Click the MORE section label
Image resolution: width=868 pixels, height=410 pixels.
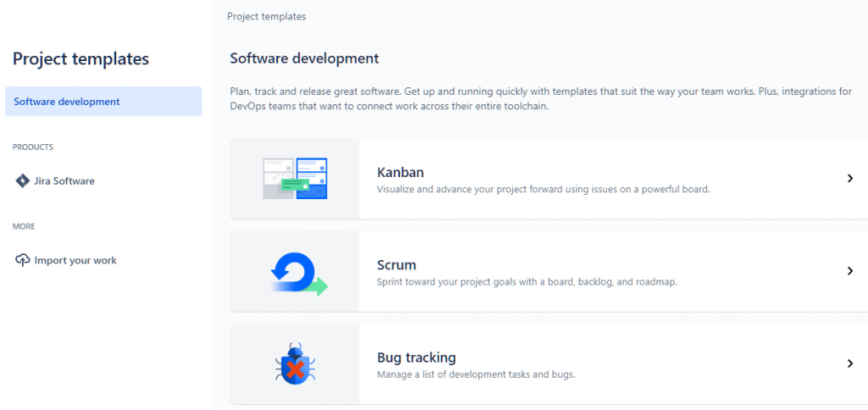24,226
